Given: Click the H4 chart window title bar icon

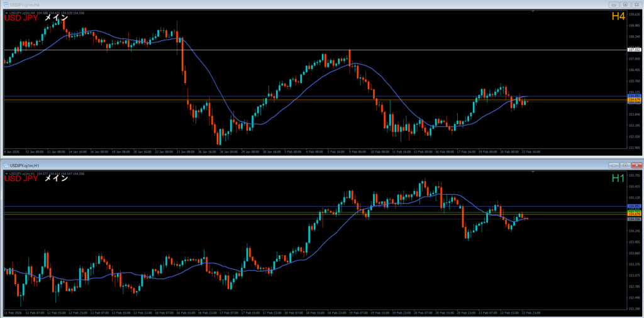Looking at the screenshot, I should point(6,4).
